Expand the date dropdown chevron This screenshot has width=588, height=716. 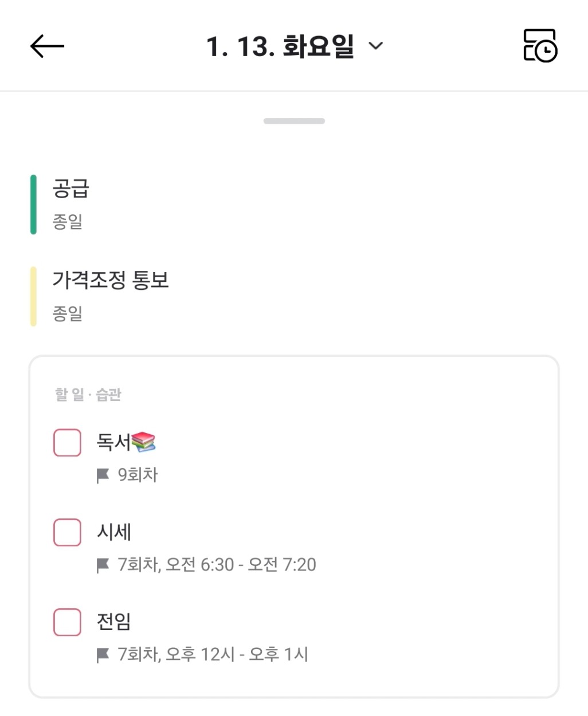(x=375, y=46)
